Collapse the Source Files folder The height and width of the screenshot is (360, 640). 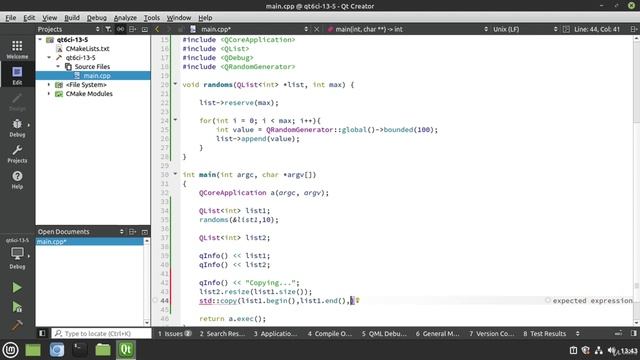click(58, 67)
